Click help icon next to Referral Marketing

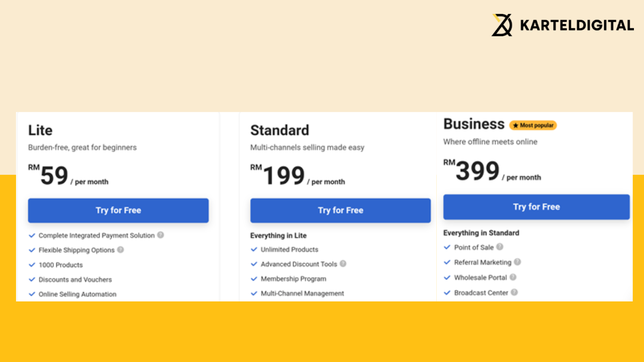click(517, 262)
